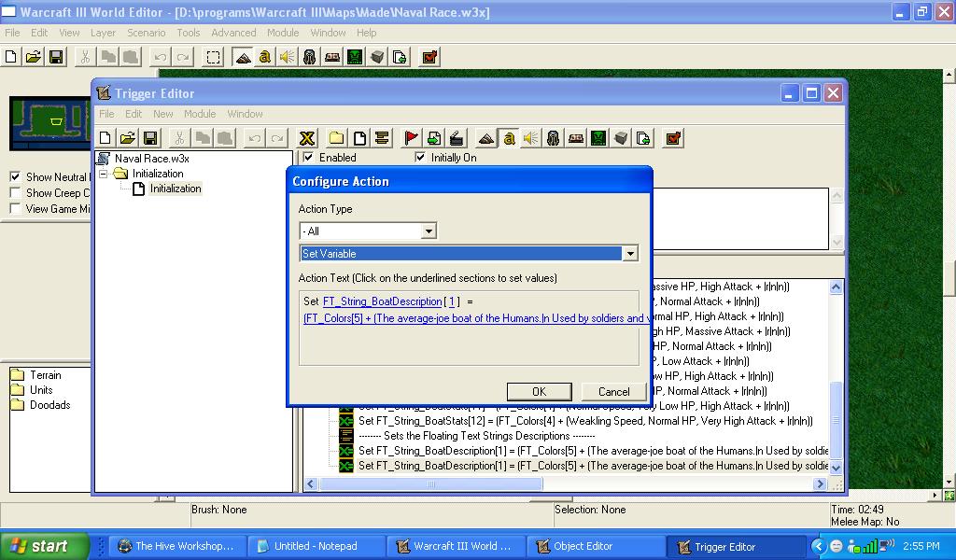Toggle the Initially On checkbox
The height and width of the screenshot is (560, 956).
419,157
